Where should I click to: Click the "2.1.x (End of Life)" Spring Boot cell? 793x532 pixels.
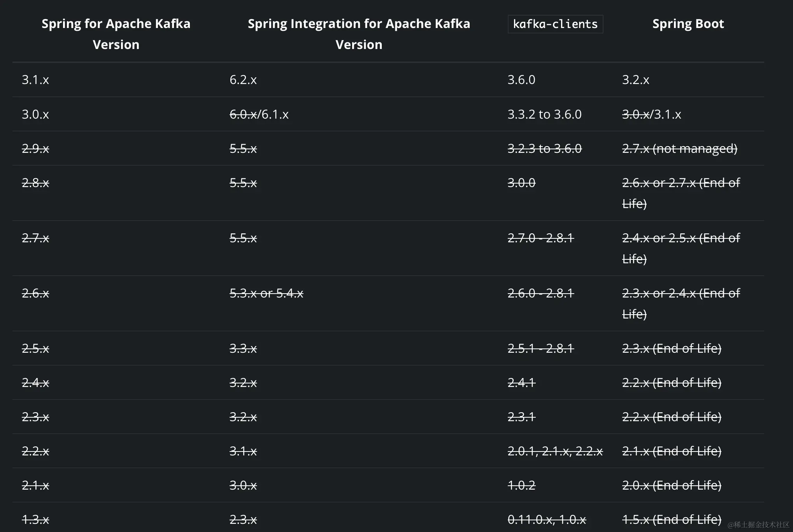[x=672, y=451]
